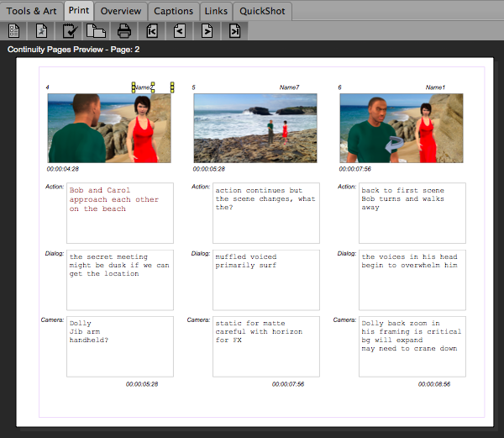The width and height of the screenshot is (504, 438).
Task: Click the printer icon
Action: [x=124, y=31]
